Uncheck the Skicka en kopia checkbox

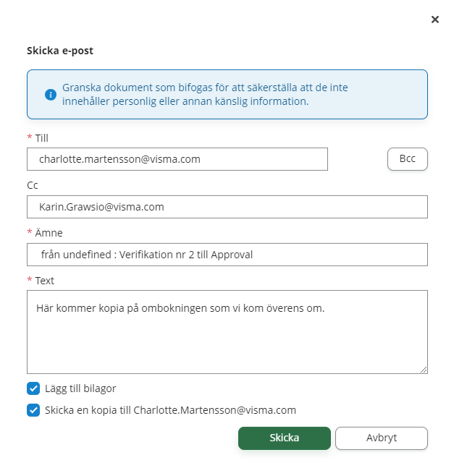coord(33,410)
